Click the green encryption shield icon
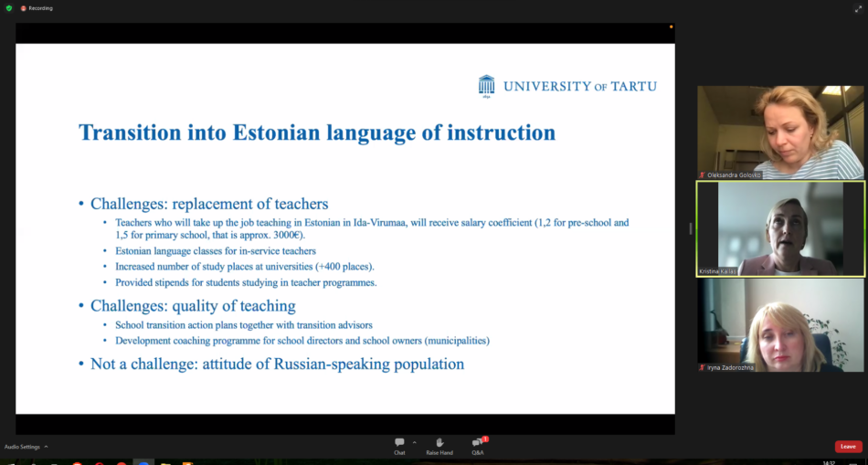 pyautogui.click(x=9, y=8)
